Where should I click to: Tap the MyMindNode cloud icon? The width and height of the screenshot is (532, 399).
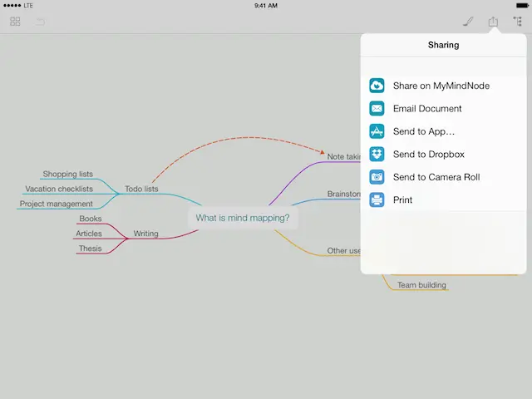pos(377,86)
